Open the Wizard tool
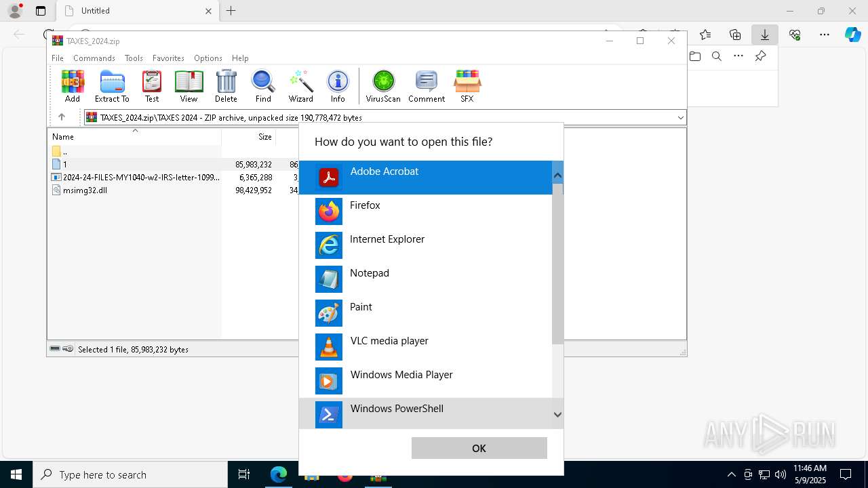Screen dimensions: 868x488 (x=300, y=86)
